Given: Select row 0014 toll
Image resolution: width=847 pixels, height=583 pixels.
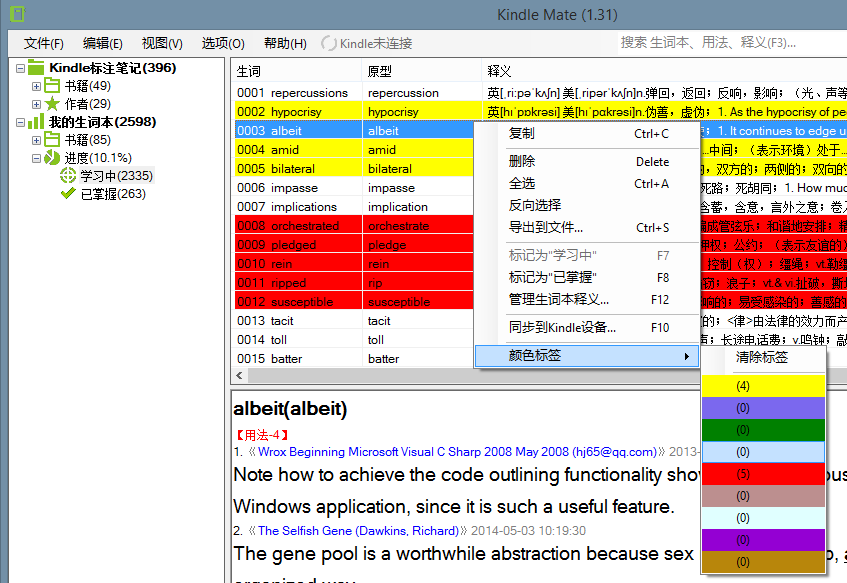Looking at the screenshot, I should (x=354, y=340).
